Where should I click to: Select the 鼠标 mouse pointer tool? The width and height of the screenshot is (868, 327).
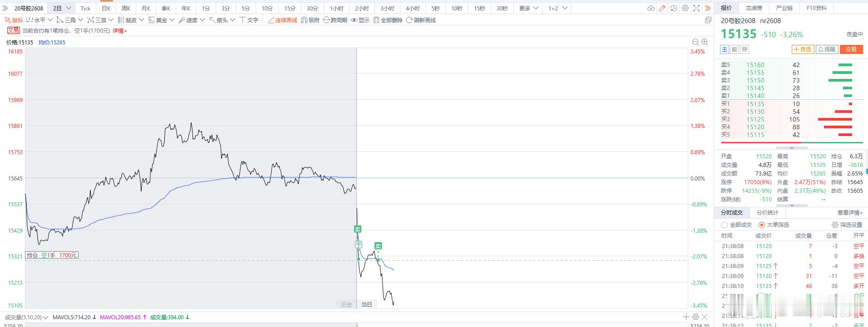point(14,20)
